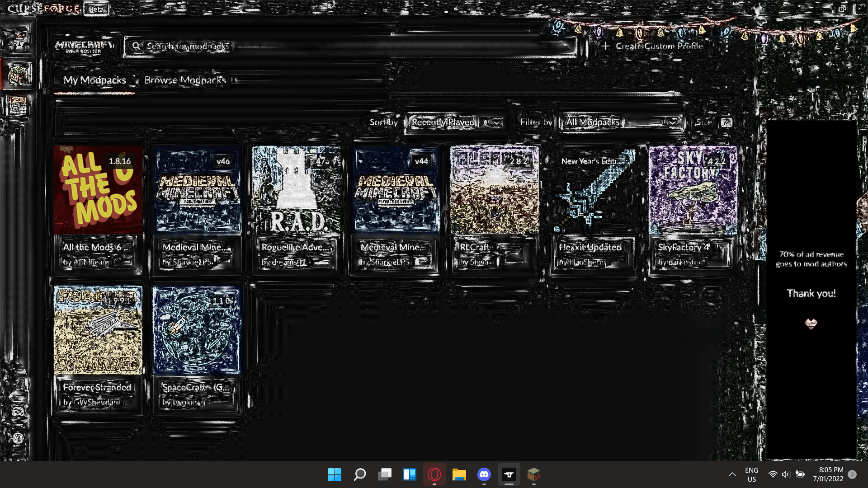This screenshot has height=488, width=868.
Task: Open the Opera browser in taskbar
Action: click(434, 474)
